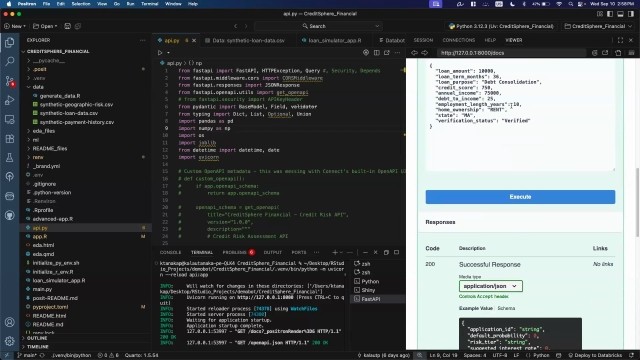This screenshot has height=360, width=640.
Task: Split the editor to the right
Action: click(376, 53)
